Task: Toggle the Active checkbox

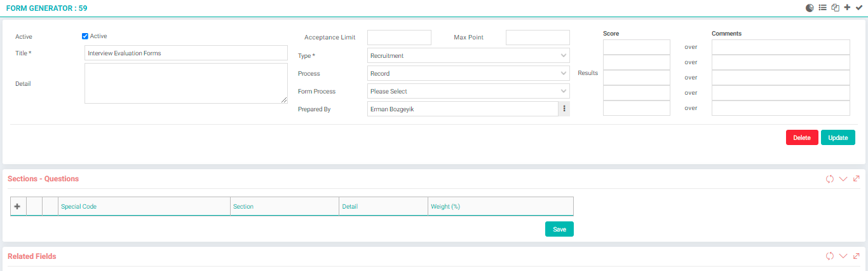Action: [85, 36]
